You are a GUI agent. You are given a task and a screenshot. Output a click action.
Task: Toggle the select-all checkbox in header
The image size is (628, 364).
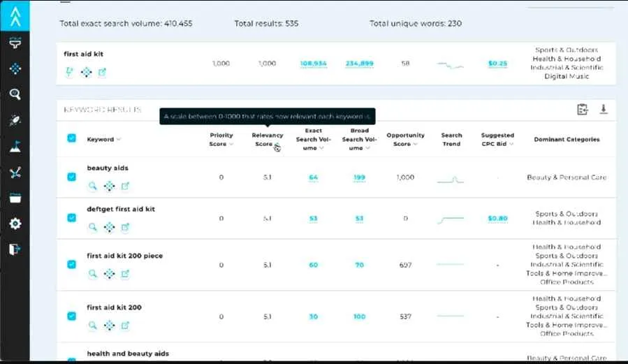coord(72,138)
